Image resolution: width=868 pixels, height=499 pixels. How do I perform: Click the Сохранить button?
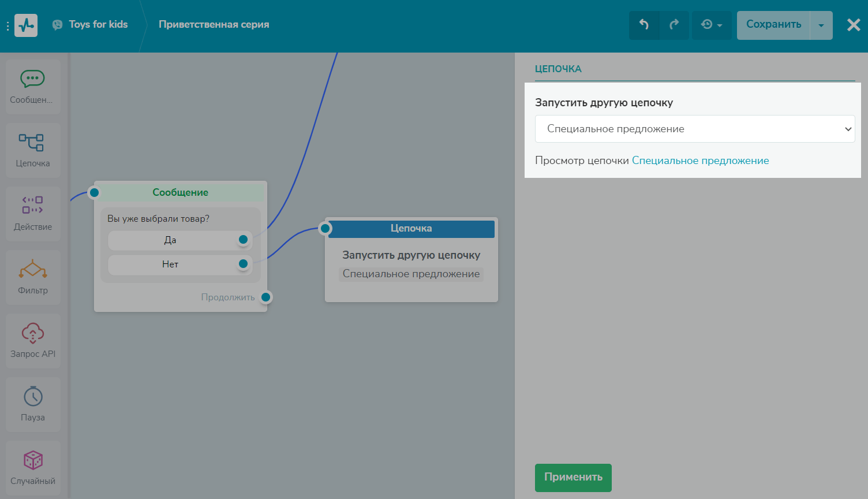coord(773,25)
